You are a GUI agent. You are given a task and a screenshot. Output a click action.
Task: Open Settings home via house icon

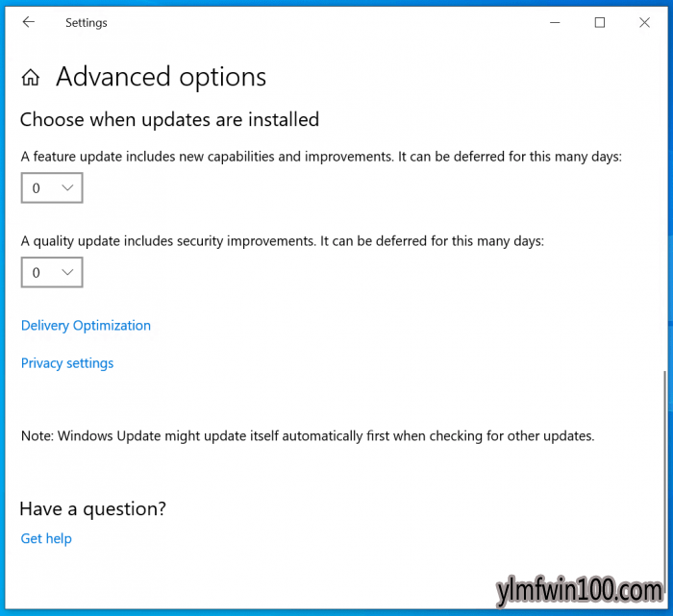(31, 78)
